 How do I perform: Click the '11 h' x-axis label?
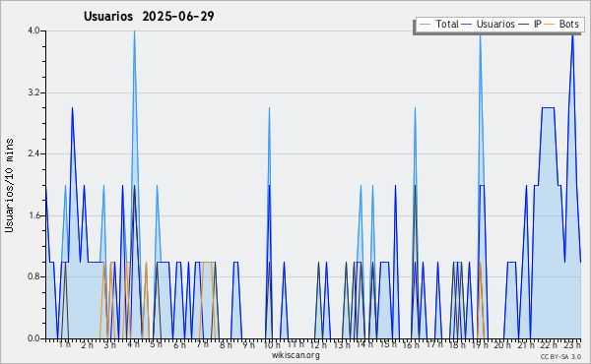[295, 344]
